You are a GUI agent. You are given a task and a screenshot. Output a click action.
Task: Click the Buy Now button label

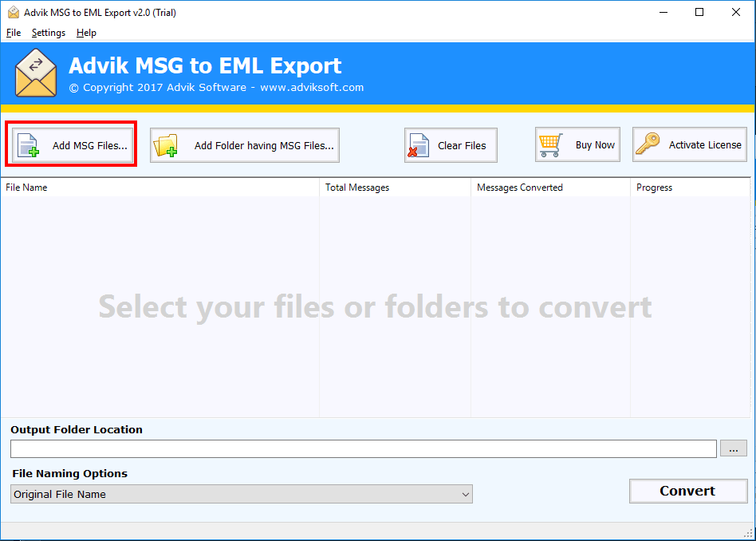coord(595,145)
